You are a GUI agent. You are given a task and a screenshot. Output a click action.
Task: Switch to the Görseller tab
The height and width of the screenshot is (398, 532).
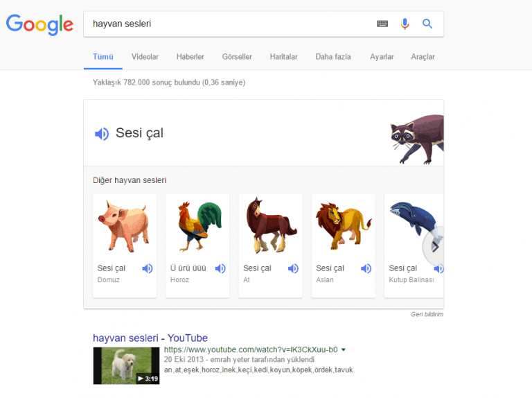[x=237, y=57]
